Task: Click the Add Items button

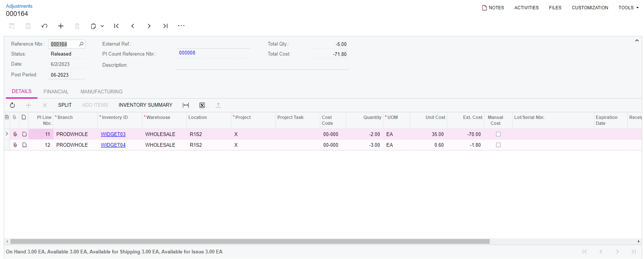Action: (95, 105)
